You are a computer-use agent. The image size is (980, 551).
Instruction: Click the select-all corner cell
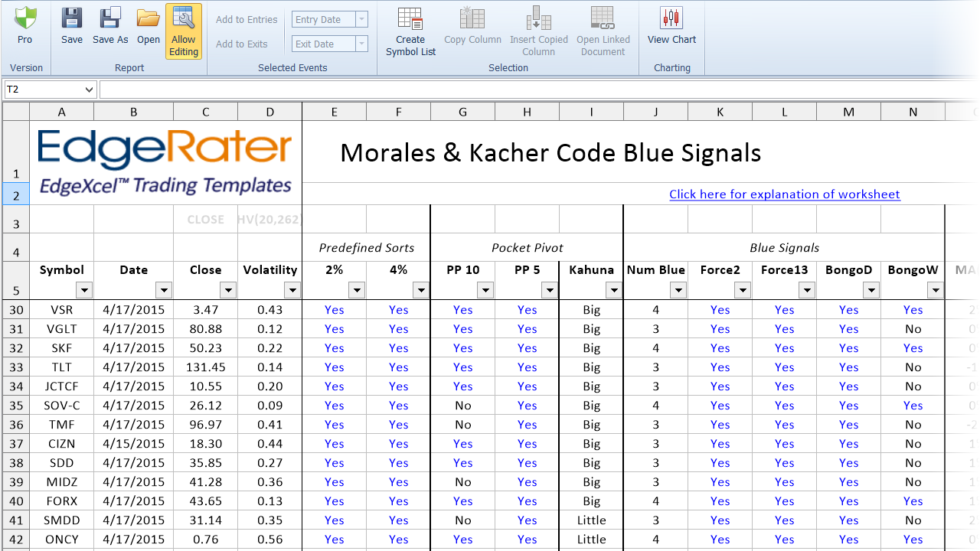tap(16, 112)
